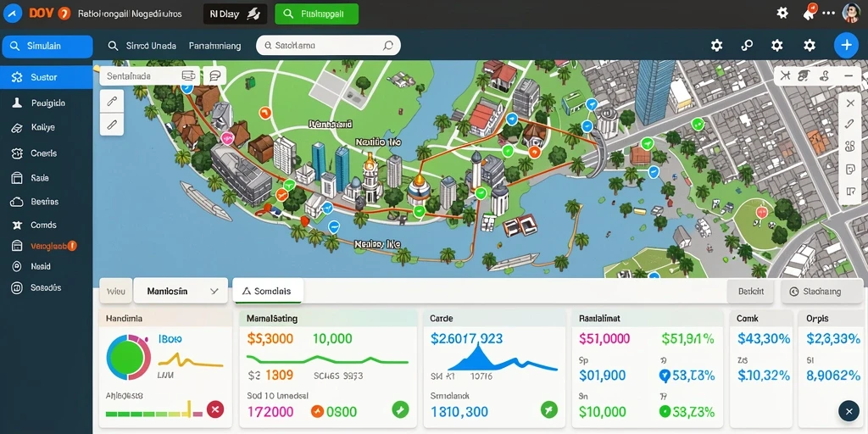Toggle the N Dlay mode button
The image size is (868, 434).
click(x=236, y=14)
